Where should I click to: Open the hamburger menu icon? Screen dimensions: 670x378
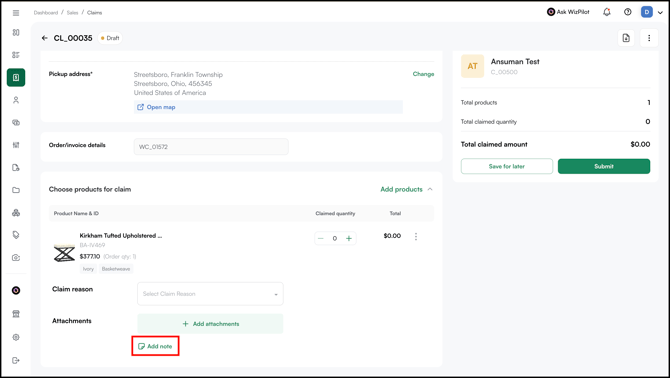[x=16, y=13]
